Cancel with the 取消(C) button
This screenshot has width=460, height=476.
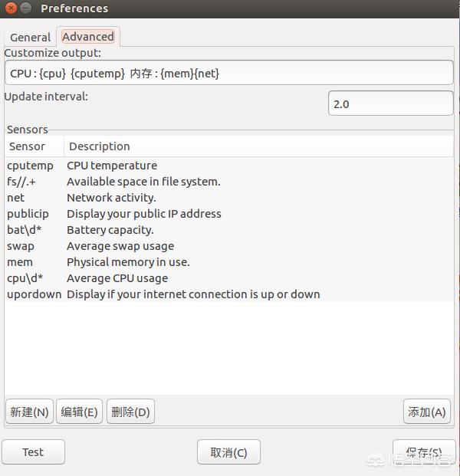click(x=228, y=452)
